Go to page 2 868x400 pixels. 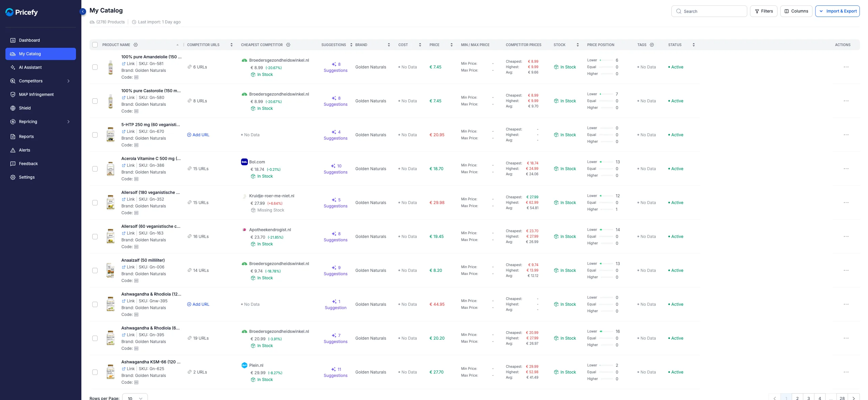coord(797,398)
